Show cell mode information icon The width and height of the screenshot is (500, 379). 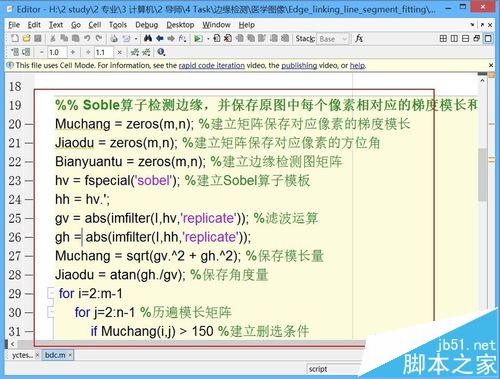[x=161, y=52]
